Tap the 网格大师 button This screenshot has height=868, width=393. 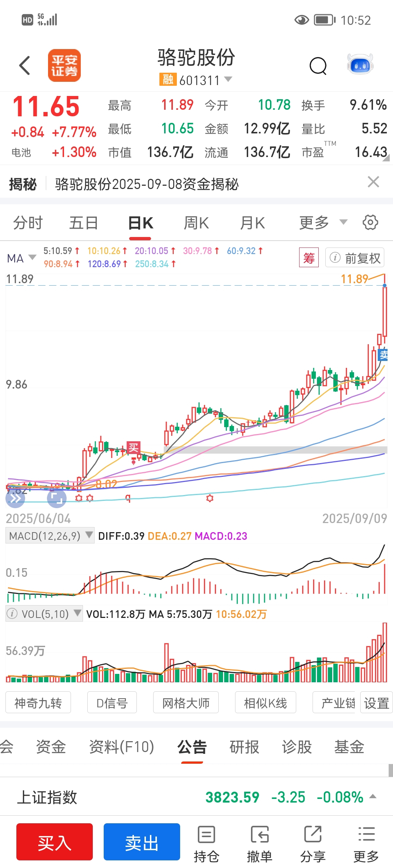click(186, 703)
